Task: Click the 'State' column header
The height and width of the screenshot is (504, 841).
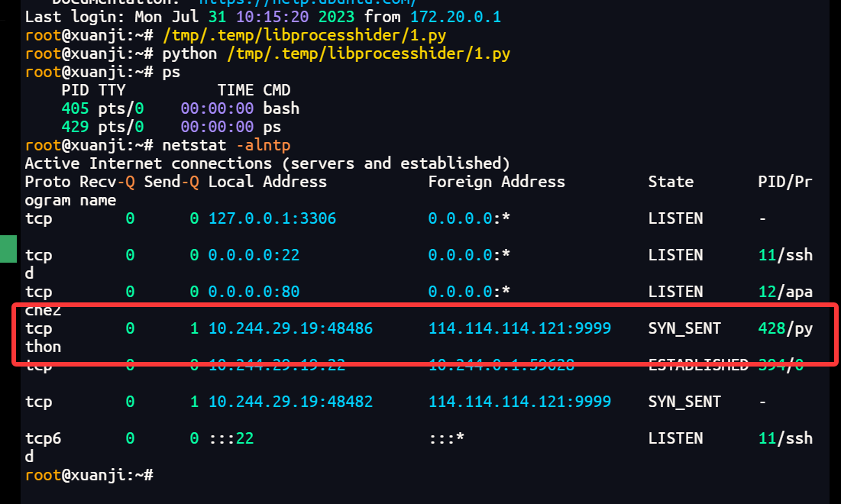Action: pyautogui.click(x=671, y=182)
